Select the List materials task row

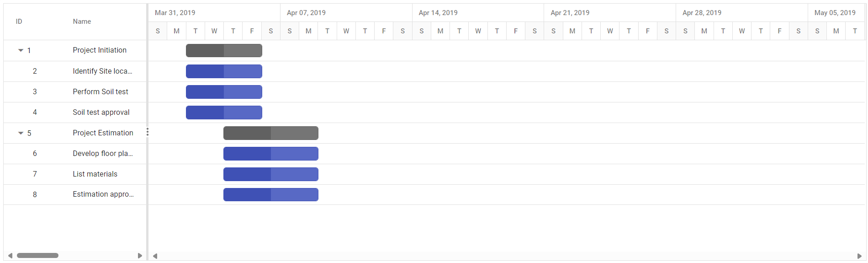point(95,174)
